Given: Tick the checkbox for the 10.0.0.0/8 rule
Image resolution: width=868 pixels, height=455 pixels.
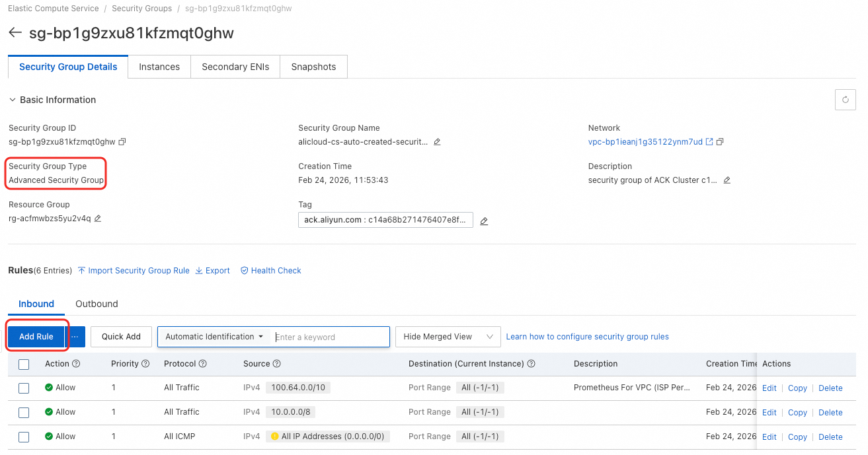Looking at the screenshot, I should (x=24, y=413).
